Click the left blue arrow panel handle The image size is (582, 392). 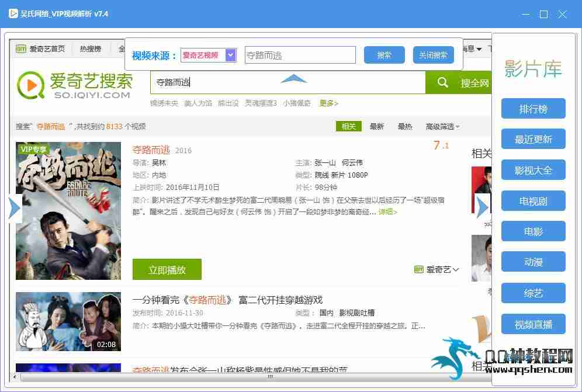[x=15, y=208]
